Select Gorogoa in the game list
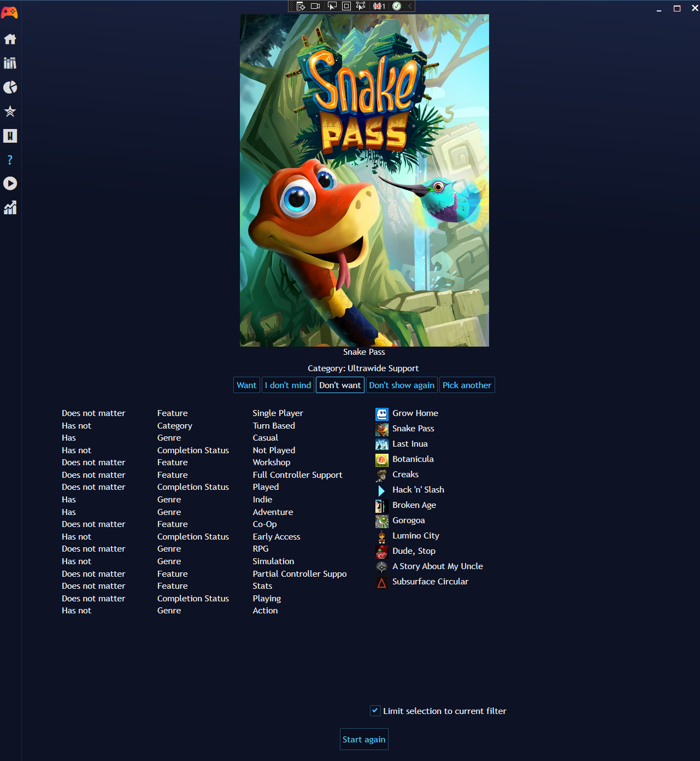 pyautogui.click(x=409, y=520)
